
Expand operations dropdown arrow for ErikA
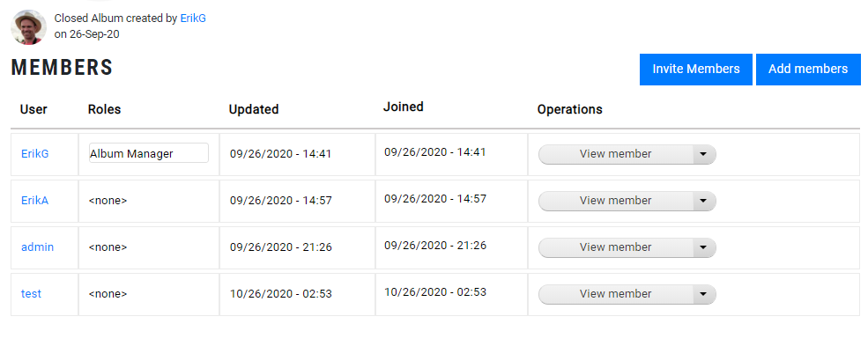pos(704,201)
